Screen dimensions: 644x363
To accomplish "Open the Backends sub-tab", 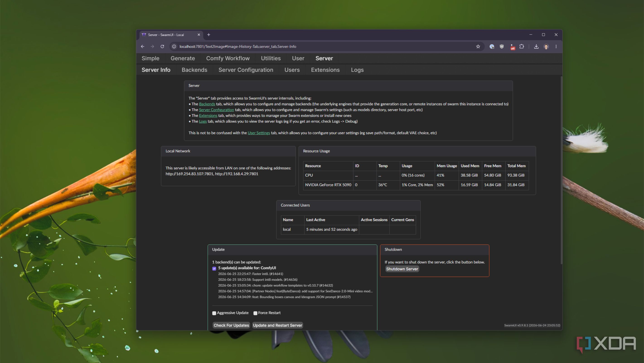I will (x=194, y=70).
